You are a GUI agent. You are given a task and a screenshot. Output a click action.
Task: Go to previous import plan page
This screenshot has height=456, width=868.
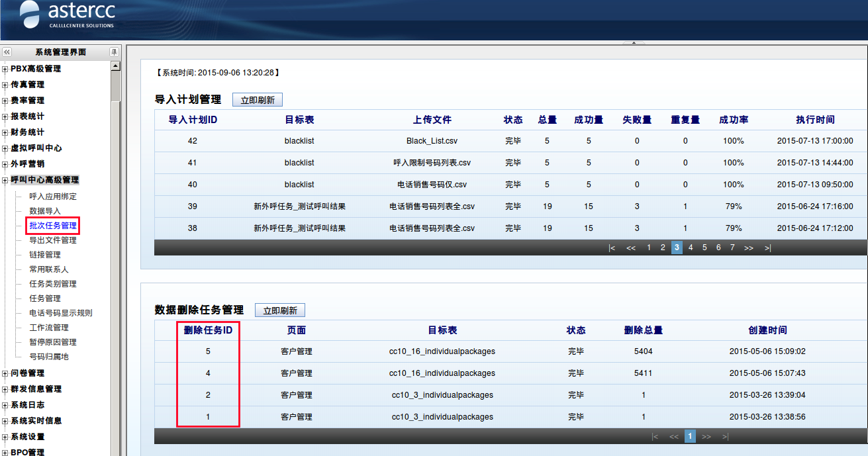[x=630, y=248]
